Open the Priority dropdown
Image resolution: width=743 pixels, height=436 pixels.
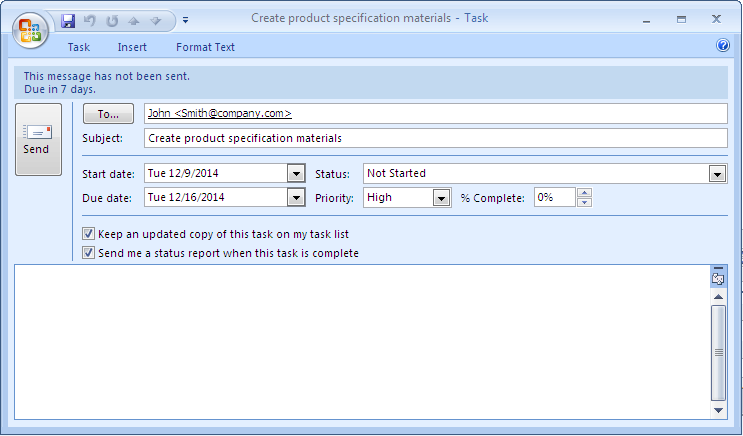(441, 198)
